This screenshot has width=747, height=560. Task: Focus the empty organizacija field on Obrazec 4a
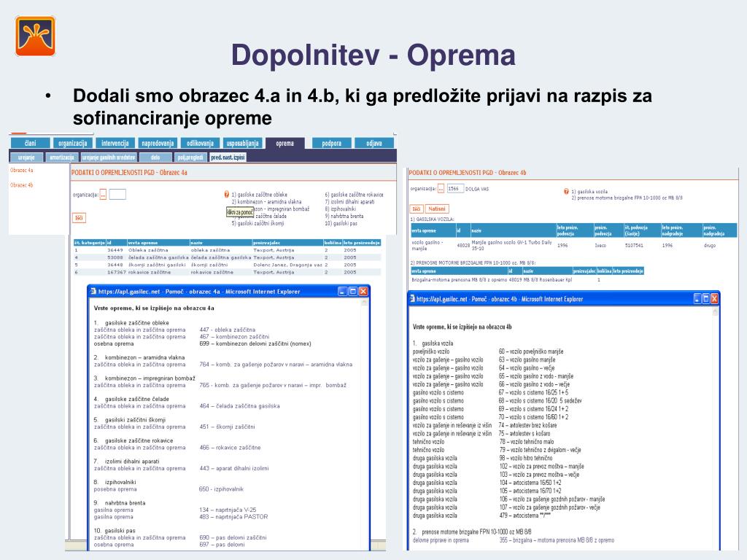[x=117, y=194]
